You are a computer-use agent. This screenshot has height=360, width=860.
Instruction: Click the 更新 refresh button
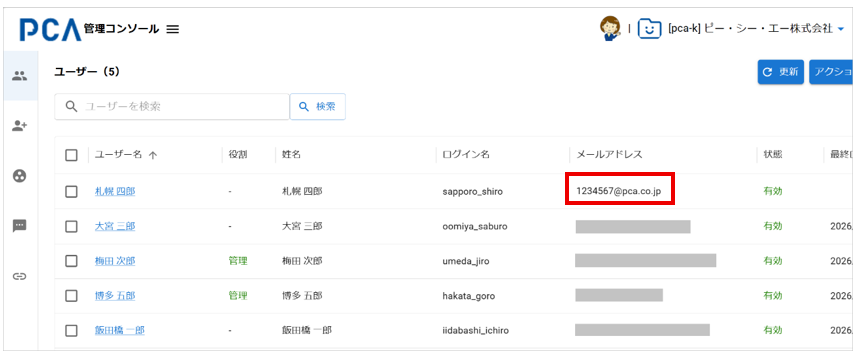click(781, 72)
